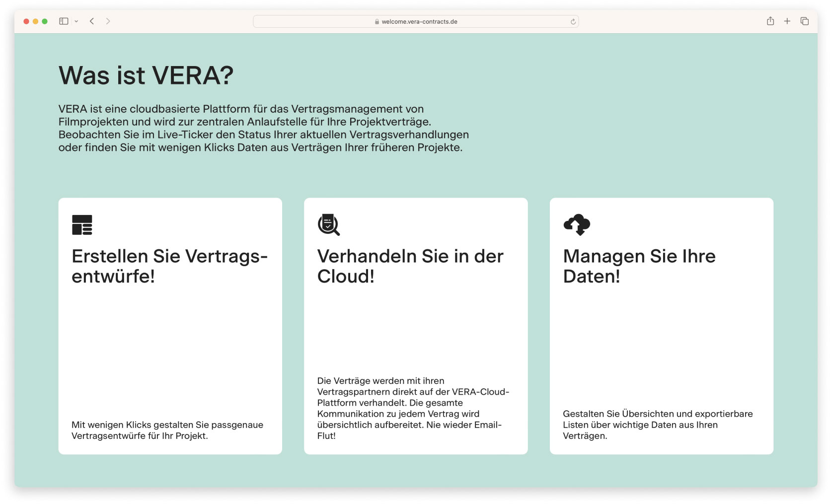This screenshot has width=830, height=504.
Task: Open a new tab with the plus icon
Action: click(787, 21)
